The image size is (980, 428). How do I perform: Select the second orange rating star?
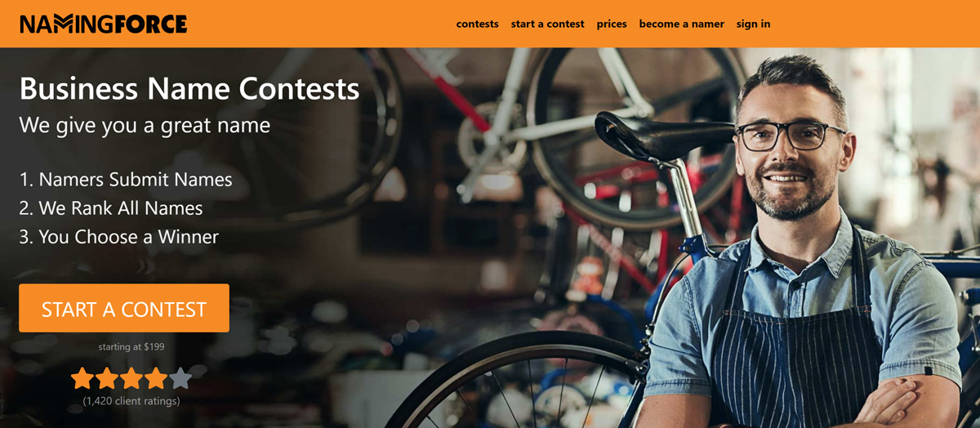(107, 378)
